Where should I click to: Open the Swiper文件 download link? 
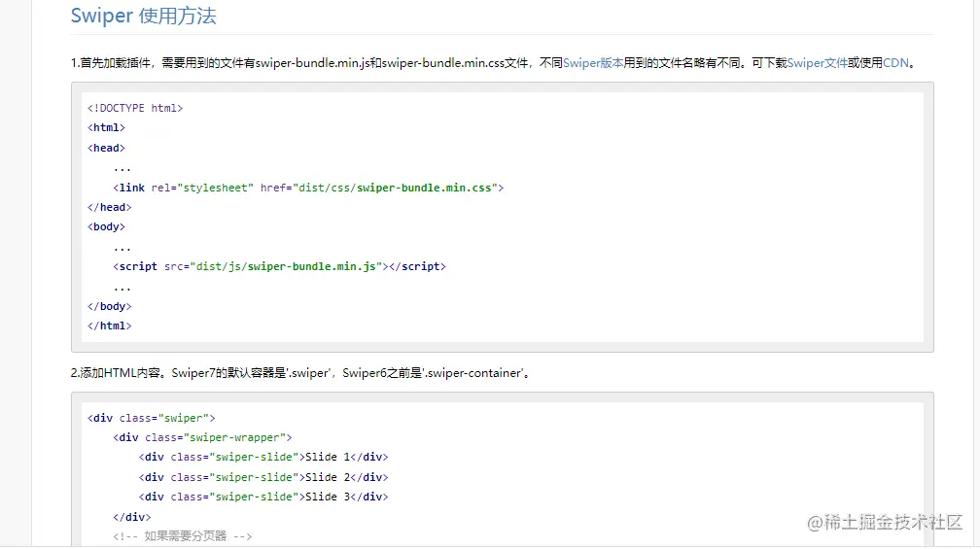(818, 63)
